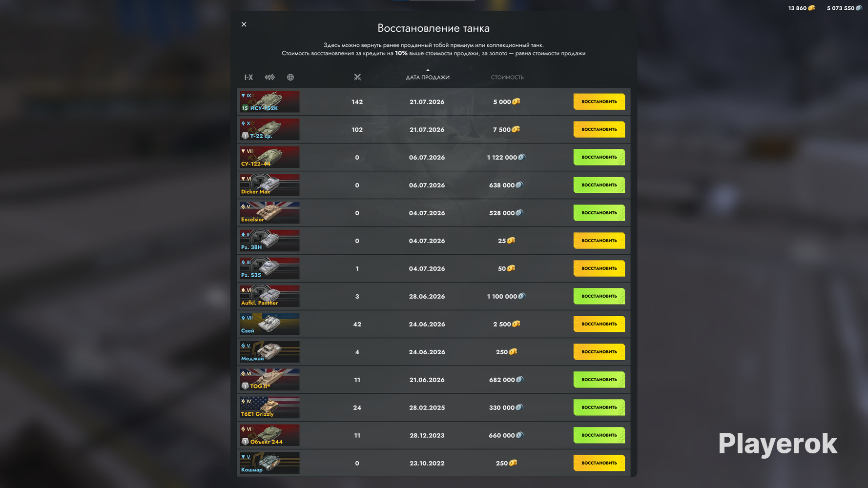Restore the TOG II* tank
This screenshot has height=488, width=868.
599,380
